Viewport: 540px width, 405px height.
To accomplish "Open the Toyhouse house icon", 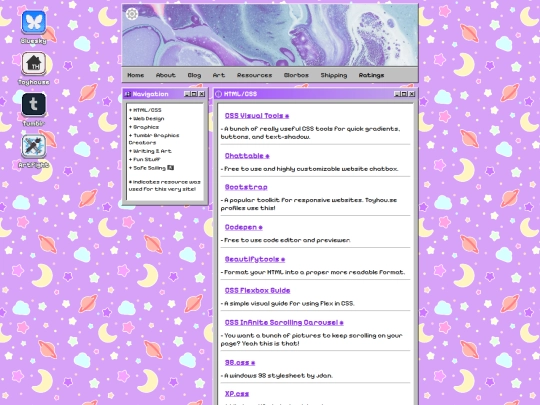I will click(33, 63).
